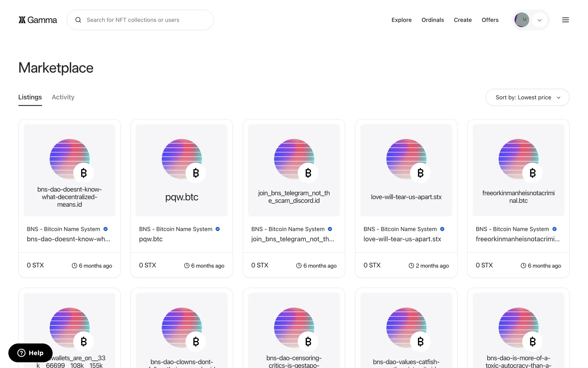
Task: Open Sort by Lowest price dropdown
Action: click(527, 98)
